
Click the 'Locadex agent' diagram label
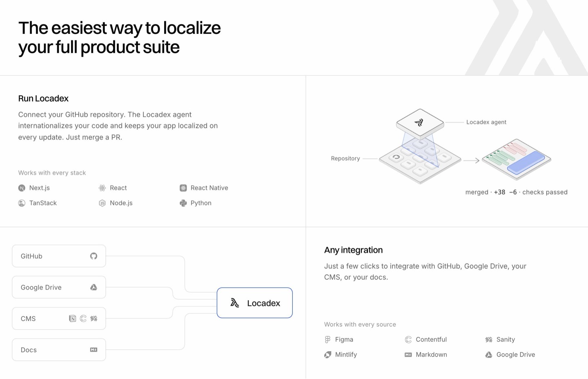pyautogui.click(x=486, y=122)
